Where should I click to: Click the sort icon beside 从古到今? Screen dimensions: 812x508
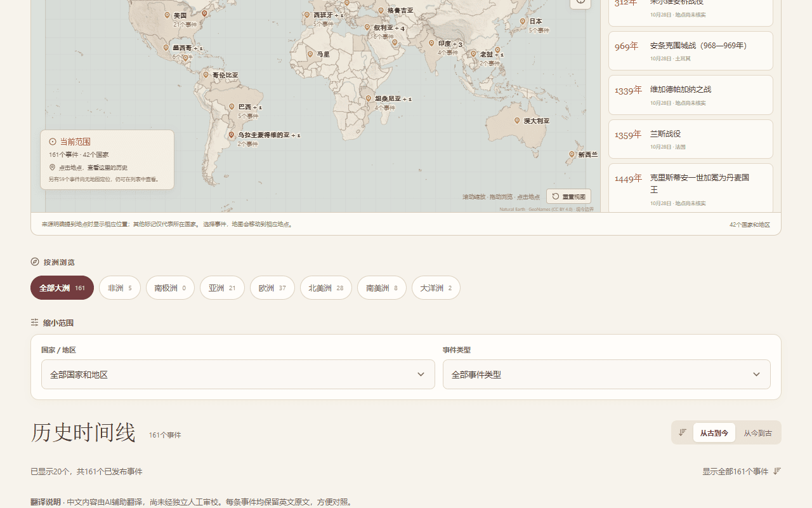(x=683, y=432)
